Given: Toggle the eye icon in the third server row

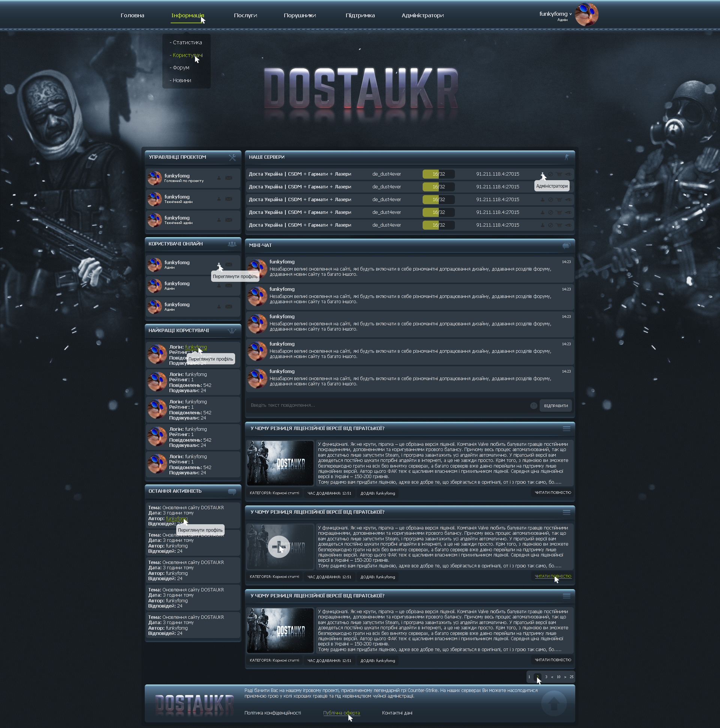Looking at the screenshot, I should [568, 200].
